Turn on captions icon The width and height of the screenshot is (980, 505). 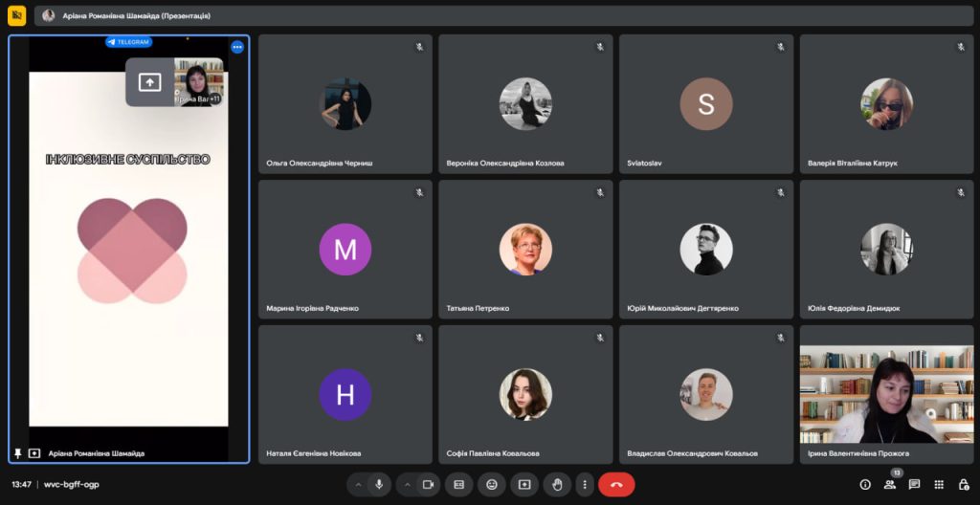[x=459, y=484]
